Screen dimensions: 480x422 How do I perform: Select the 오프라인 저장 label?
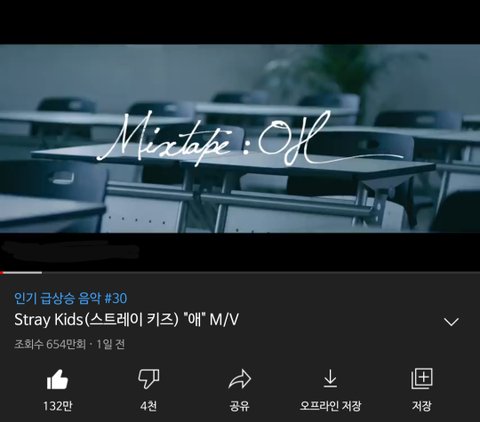(330, 406)
